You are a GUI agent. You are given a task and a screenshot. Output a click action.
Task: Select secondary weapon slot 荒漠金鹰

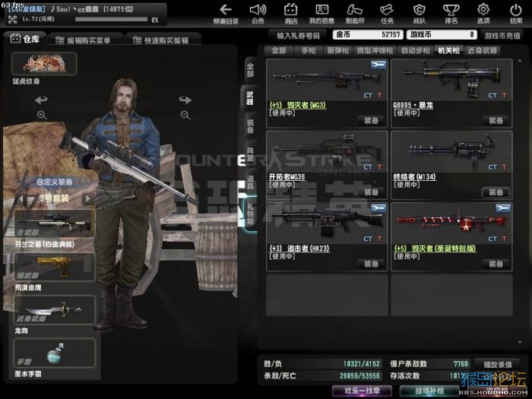pos(54,267)
